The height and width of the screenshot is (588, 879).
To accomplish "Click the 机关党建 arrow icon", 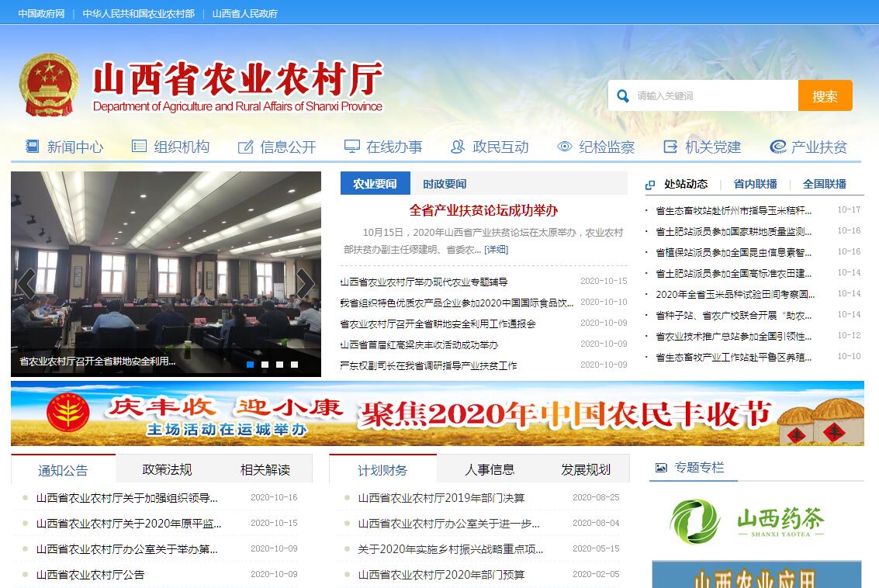I will coord(670,147).
